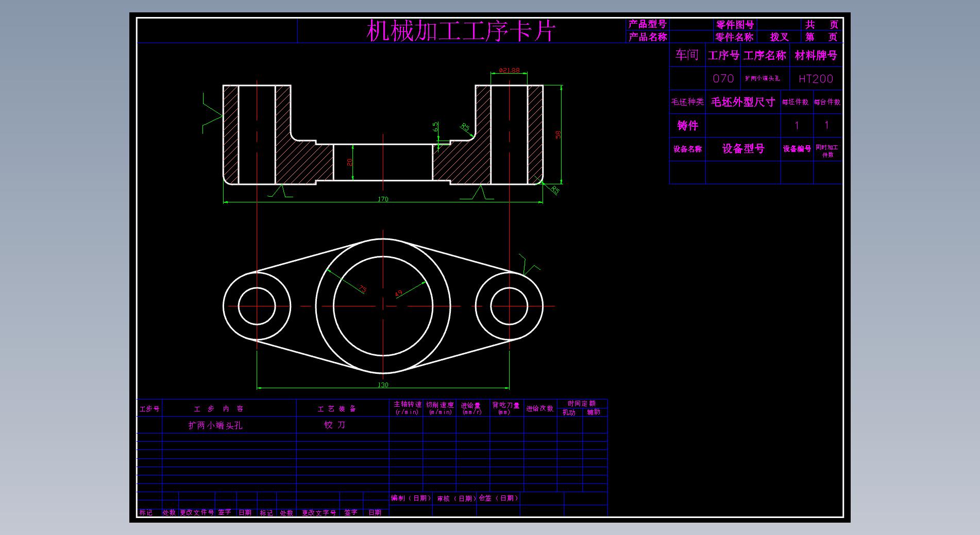Select the '每坯件数' label
This screenshot has width=980, height=535.
tap(795, 102)
